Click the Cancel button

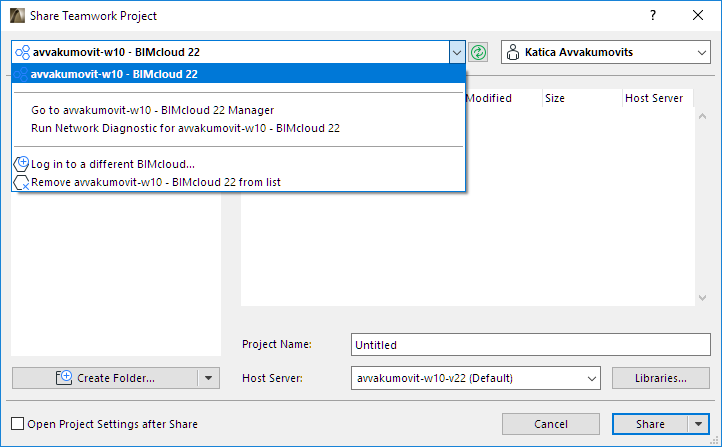(x=551, y=424)
